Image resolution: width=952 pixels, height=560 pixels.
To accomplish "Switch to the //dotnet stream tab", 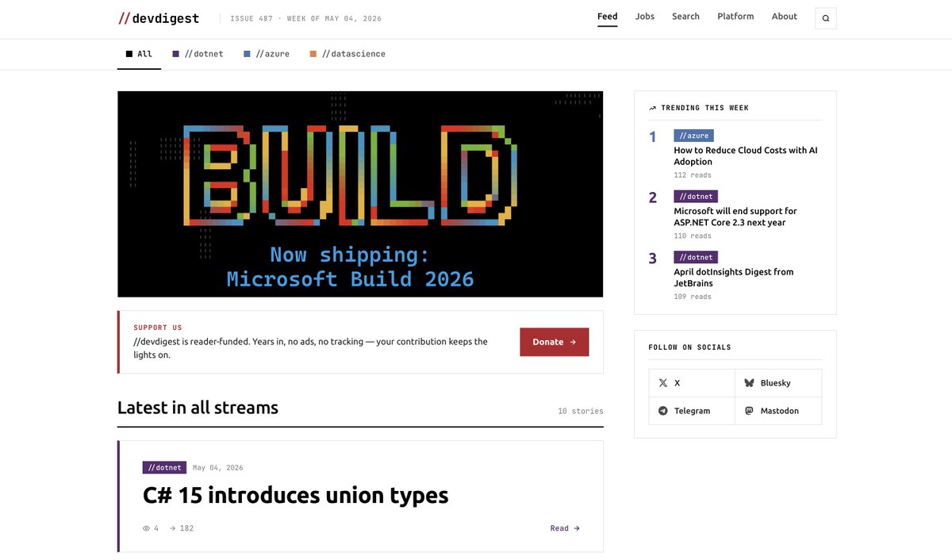I will (x=198, y=54).
